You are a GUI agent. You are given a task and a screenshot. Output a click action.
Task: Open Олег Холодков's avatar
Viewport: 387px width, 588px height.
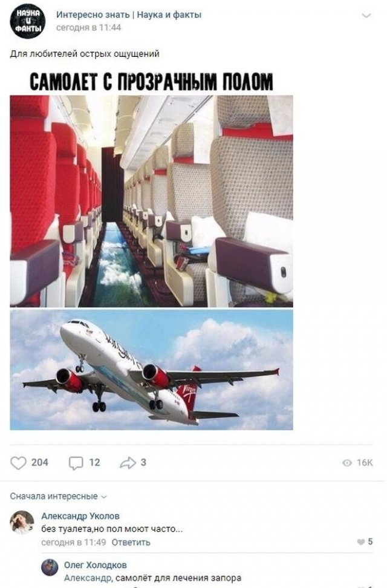click(x=50, y=567)
